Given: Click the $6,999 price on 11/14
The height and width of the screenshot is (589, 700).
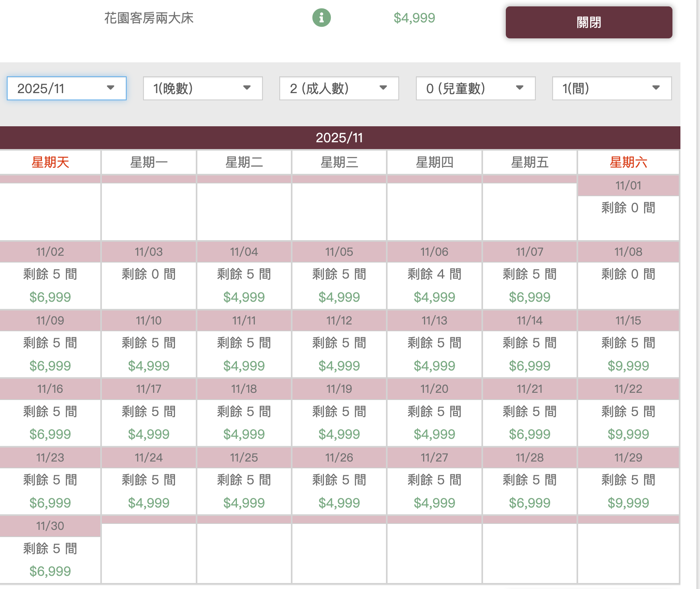Looking at the screenshot, I should [x=529, y=366].
